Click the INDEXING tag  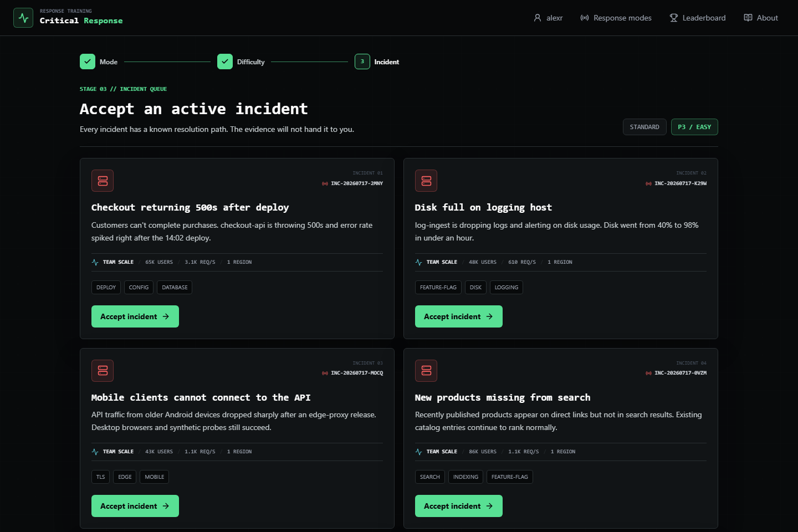[465, 477]
